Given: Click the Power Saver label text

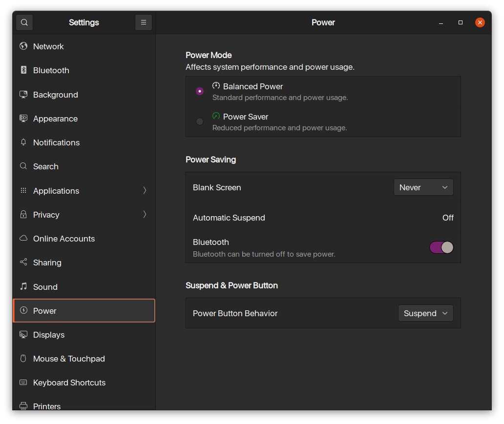Looking at the screenshot, I should click(246, 117).
